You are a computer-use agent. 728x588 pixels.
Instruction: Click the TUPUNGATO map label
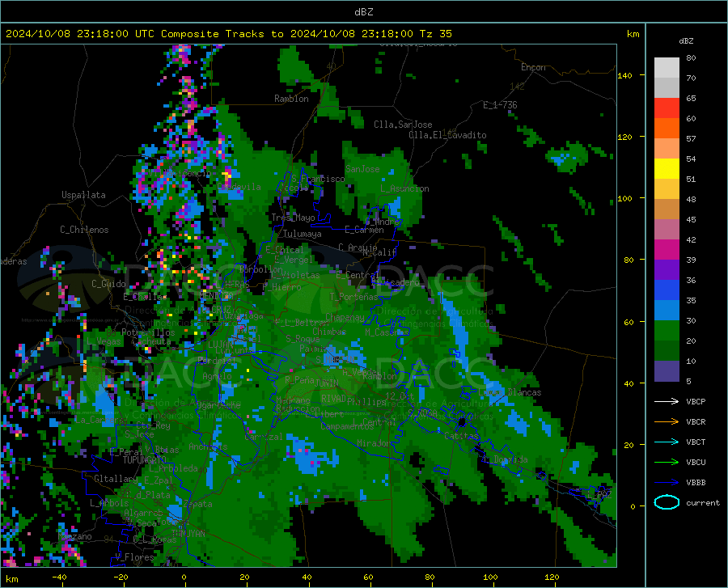coord(145,460)
